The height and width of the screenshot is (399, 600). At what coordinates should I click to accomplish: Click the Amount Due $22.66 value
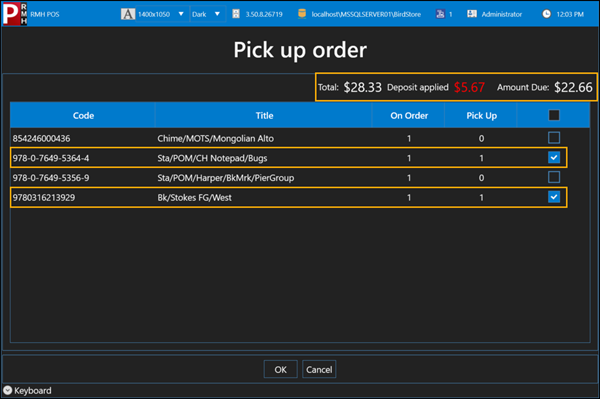pos(573,88)
